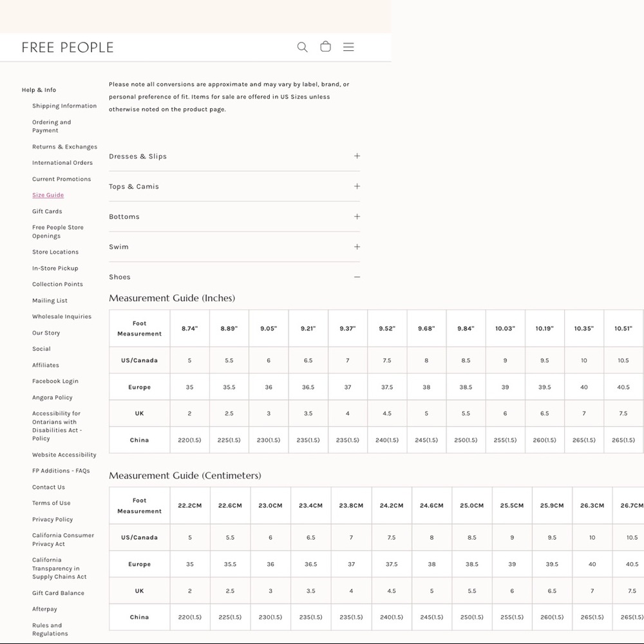The width and height of the screenshot is (644, 644).
Task: Open Store Locations link
Action: (55, 252)
